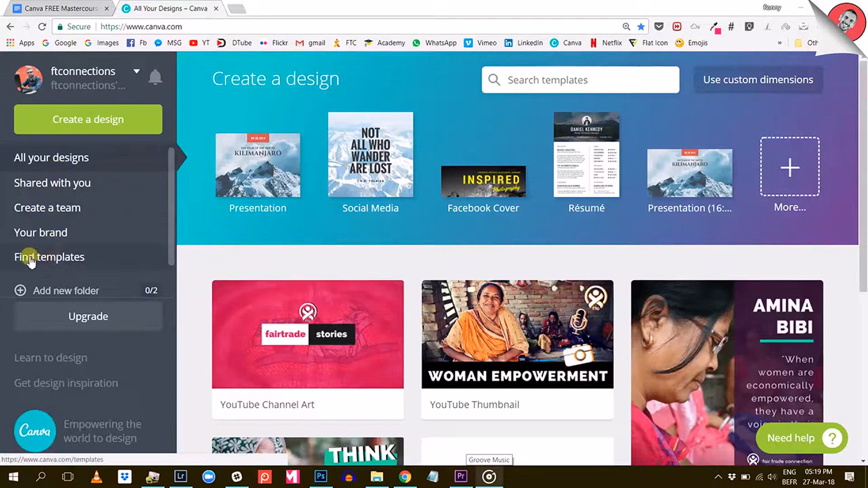This screenshot has height=488, width=868.
Task: Click the hash # extension icon
Action: tap(731, 27)
